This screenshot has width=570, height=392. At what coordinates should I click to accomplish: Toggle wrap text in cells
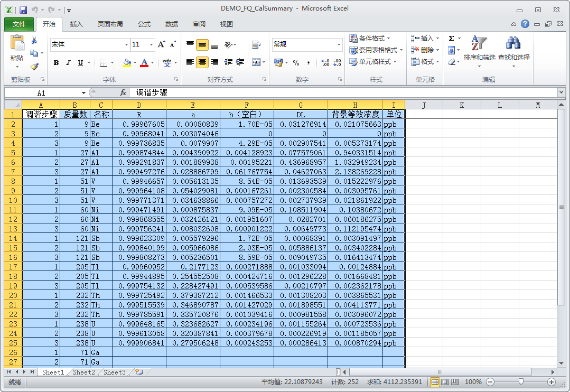click(x=256, y=45)
